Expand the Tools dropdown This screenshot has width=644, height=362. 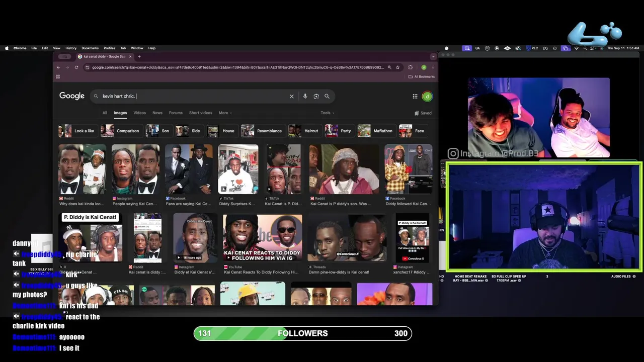pyautogui.click(x=328, y=113)
